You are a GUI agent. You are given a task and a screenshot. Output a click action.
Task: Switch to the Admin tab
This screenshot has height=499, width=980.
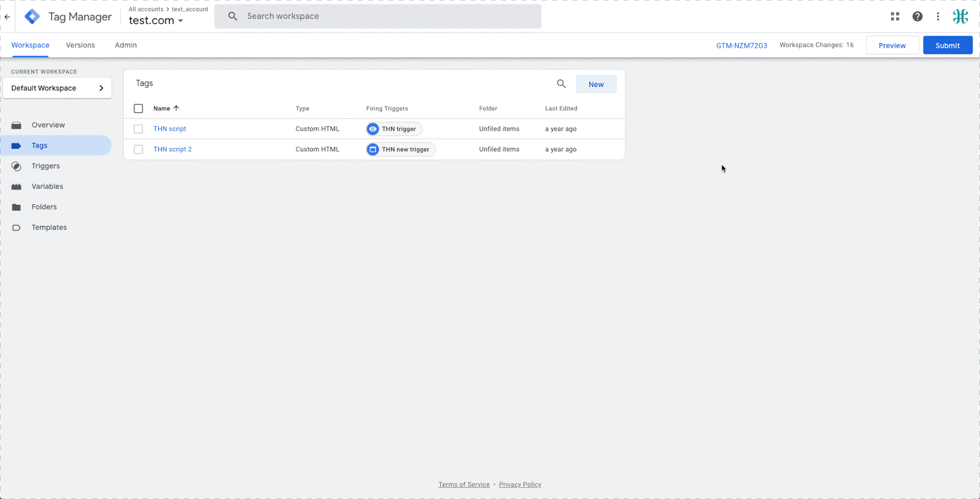(x=126, y=45)
